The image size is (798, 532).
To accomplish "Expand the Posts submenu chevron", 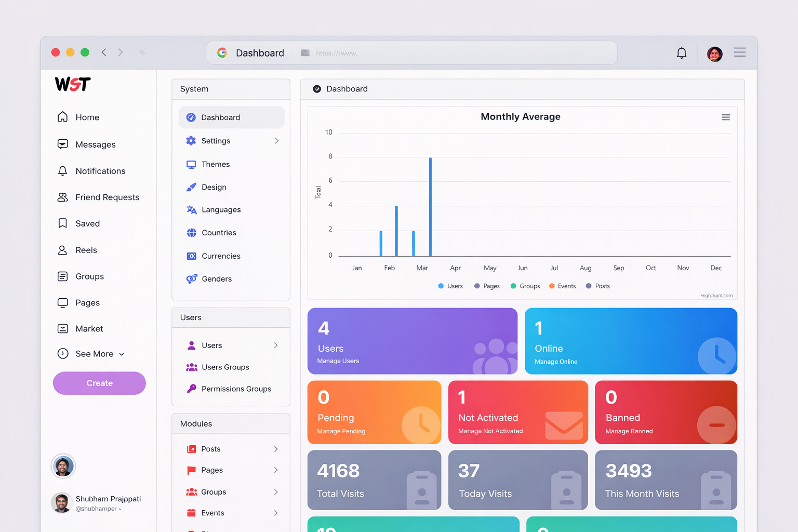I will coord(276,449).
